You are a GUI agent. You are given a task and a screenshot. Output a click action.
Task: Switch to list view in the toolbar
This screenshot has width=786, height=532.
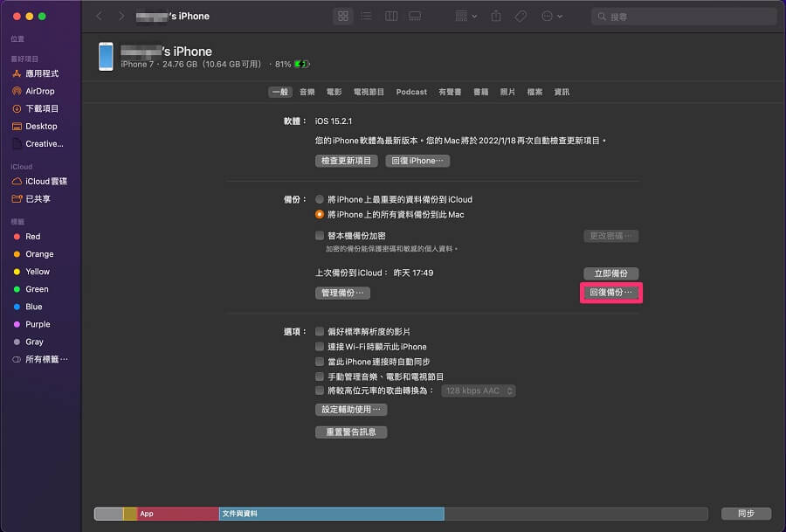367,16
